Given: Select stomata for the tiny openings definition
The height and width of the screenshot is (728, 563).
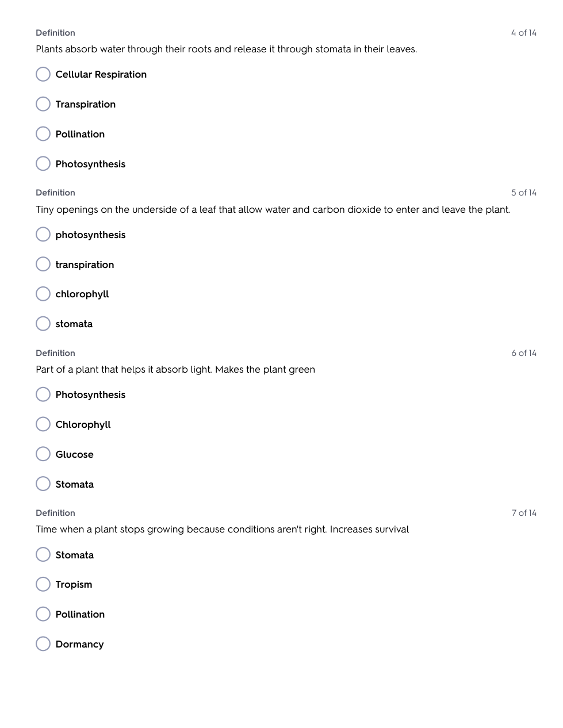Looking at the screenshot, I should click(x=43, y=324).
